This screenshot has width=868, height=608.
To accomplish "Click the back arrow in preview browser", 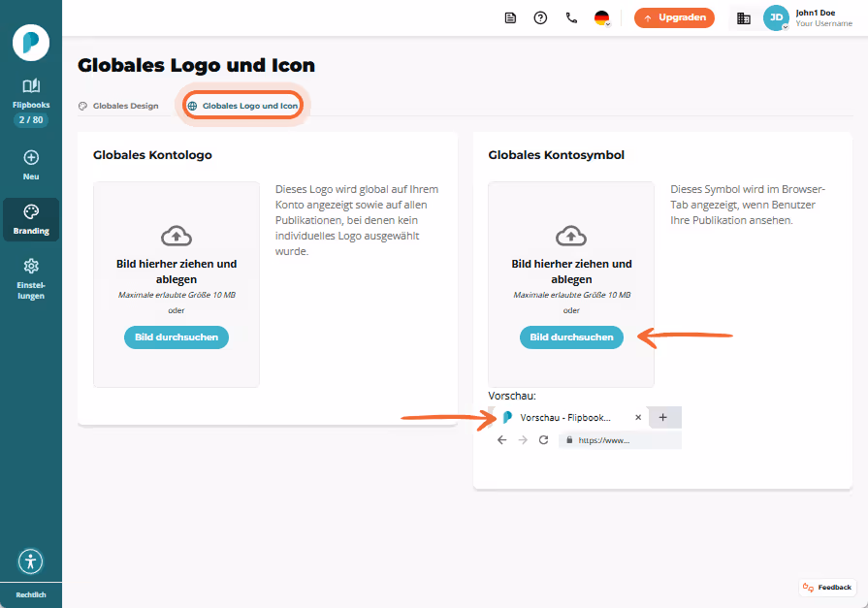I will click(501, 440).
